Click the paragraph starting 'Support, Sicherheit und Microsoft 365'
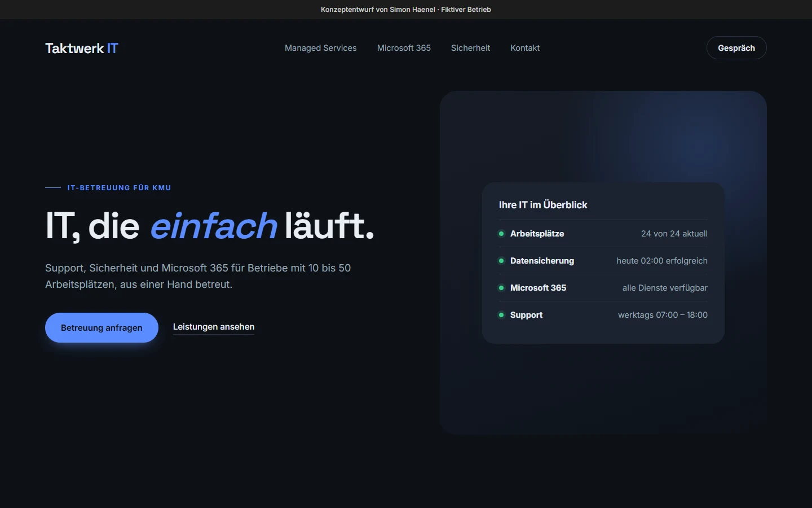 click(x=198, y=276)
